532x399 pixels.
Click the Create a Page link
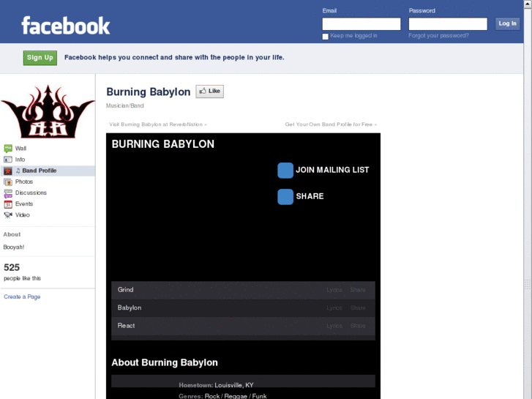pos(22,297)
